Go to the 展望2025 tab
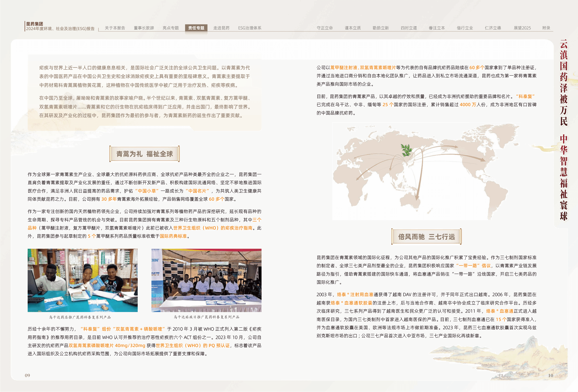 tap(522, 28)
